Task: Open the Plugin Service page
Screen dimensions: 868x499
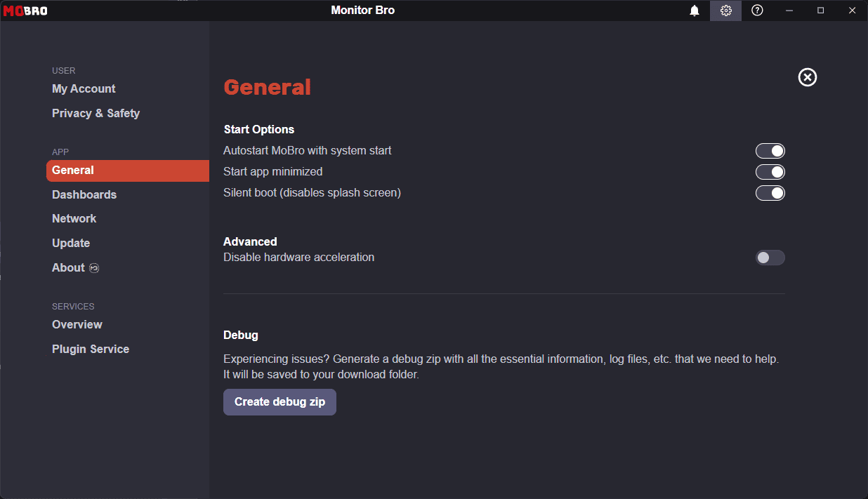Action: click(x=91, y=349)
